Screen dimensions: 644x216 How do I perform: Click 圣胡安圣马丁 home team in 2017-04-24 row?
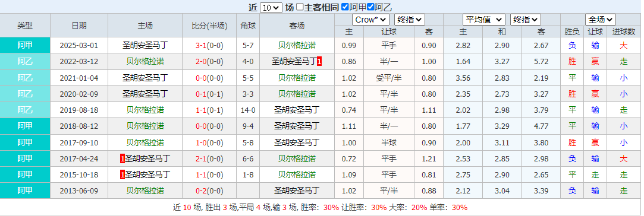click(x=147, y=158)
